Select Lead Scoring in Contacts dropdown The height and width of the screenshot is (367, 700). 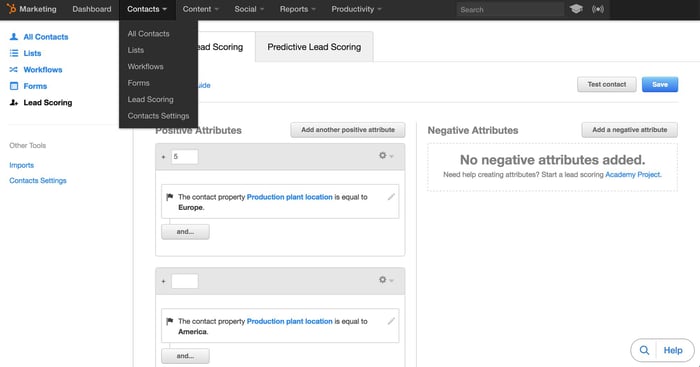[x=150, y=100]
